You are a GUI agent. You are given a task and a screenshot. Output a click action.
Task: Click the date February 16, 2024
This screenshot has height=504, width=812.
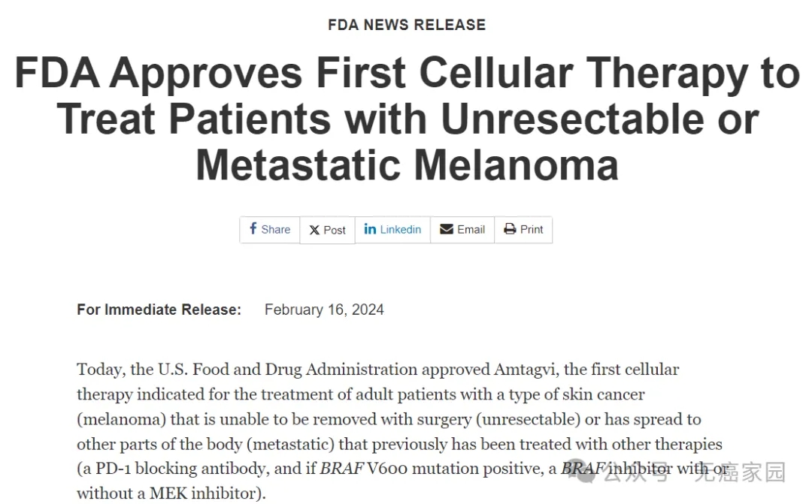[324, 309]
